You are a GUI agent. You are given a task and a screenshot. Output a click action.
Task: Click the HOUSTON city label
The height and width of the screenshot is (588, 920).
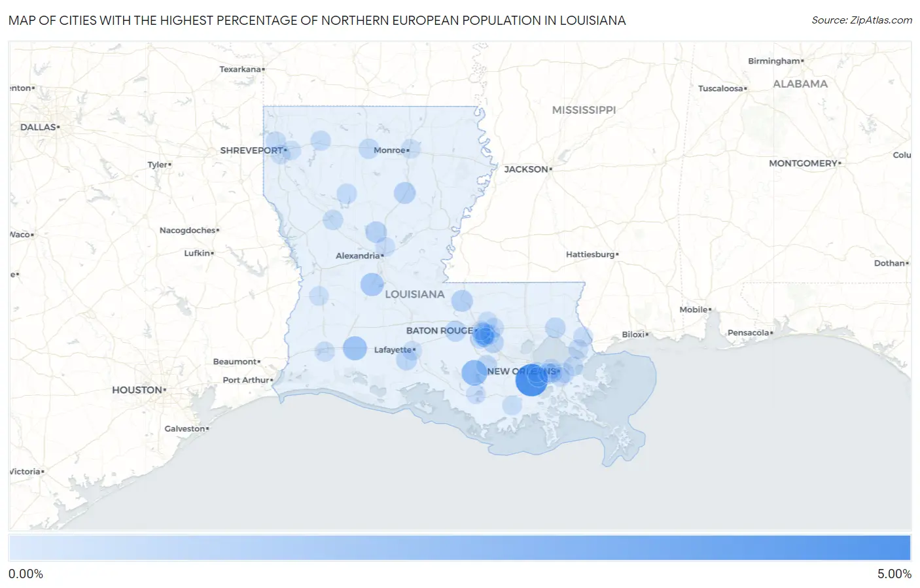pyautogui.click(x=137, y=390)
